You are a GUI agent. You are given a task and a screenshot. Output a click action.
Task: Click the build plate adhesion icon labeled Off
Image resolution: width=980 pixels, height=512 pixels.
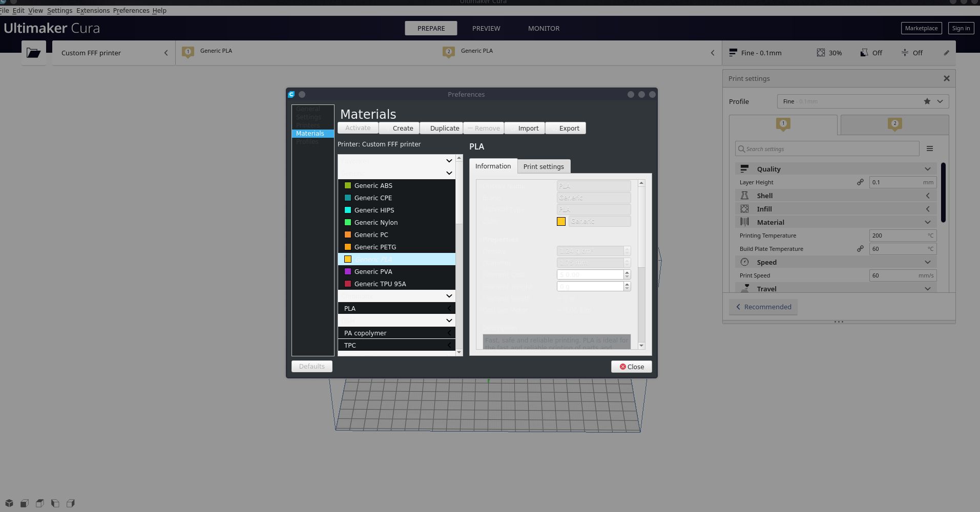(904, 53)
